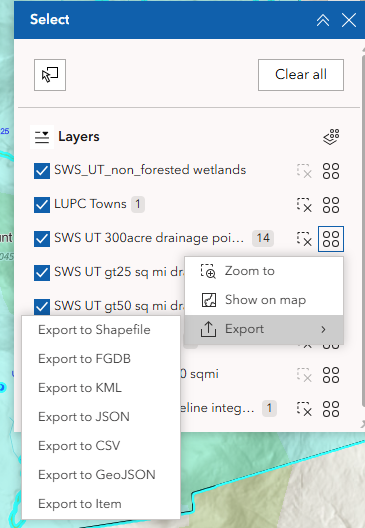Click the Layers heading text

tap(79, 137)
